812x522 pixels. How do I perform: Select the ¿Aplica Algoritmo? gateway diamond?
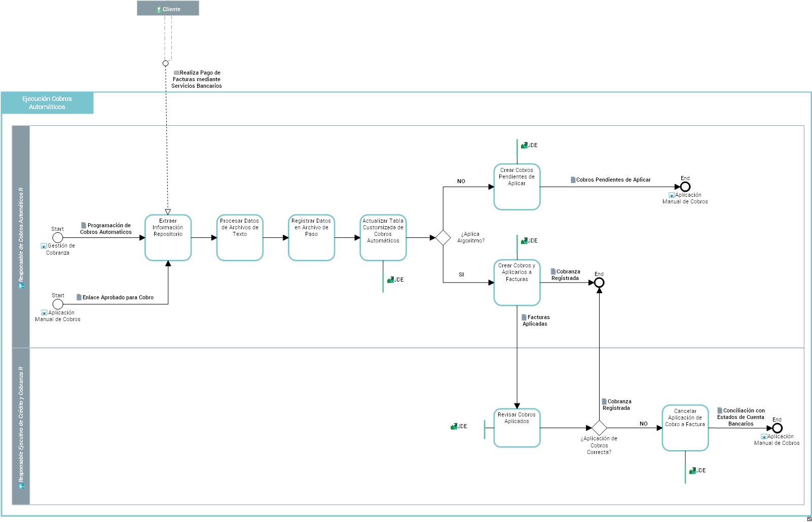443,237
